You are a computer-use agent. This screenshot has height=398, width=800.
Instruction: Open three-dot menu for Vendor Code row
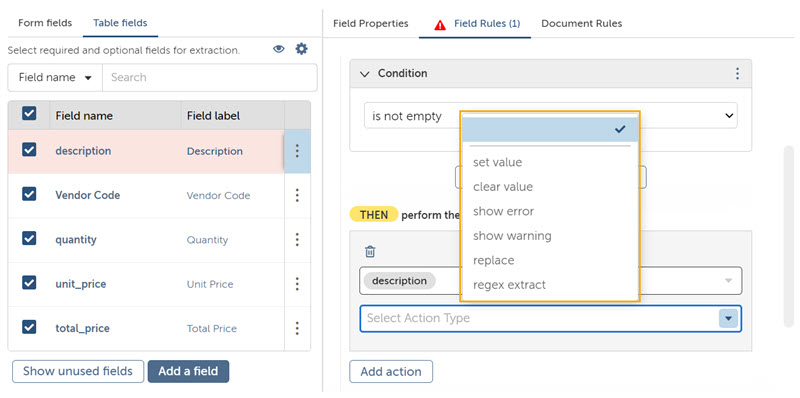(x=297, y=195)
